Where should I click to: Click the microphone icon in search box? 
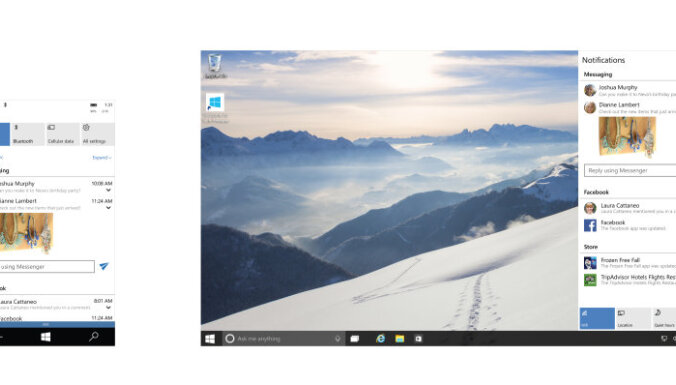(x=338, y=339)
